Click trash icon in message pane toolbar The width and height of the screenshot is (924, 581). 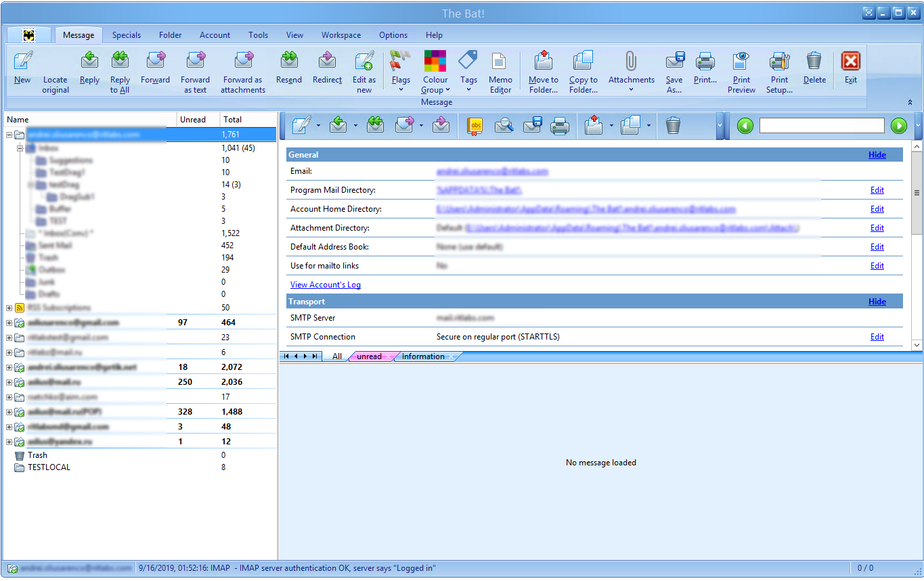(673, 125)
